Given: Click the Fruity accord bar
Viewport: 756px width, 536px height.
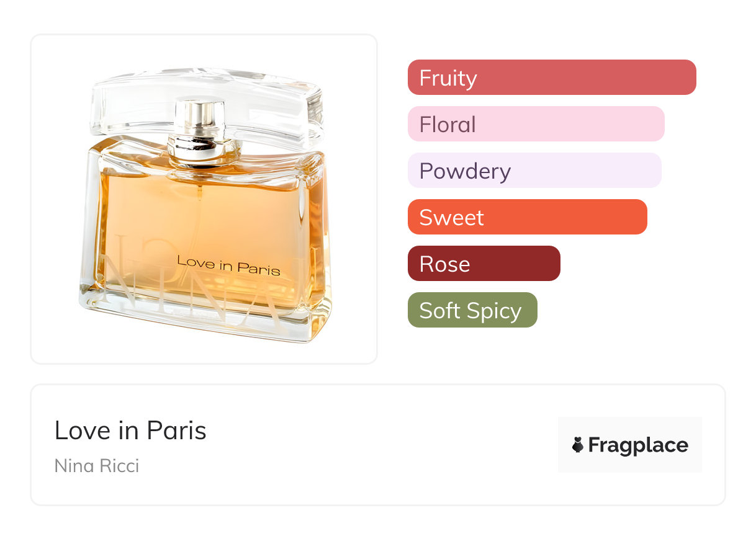Looking at the screenshot, I should (551, 78).
